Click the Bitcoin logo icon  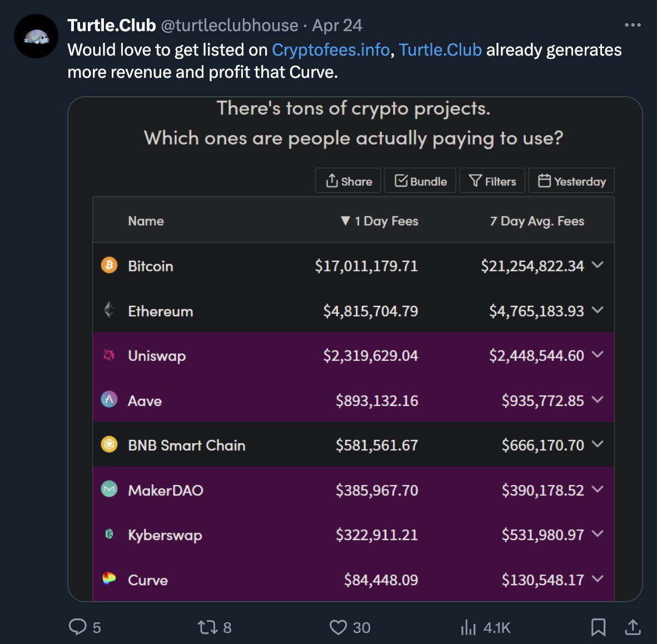(x=109, y=265)
